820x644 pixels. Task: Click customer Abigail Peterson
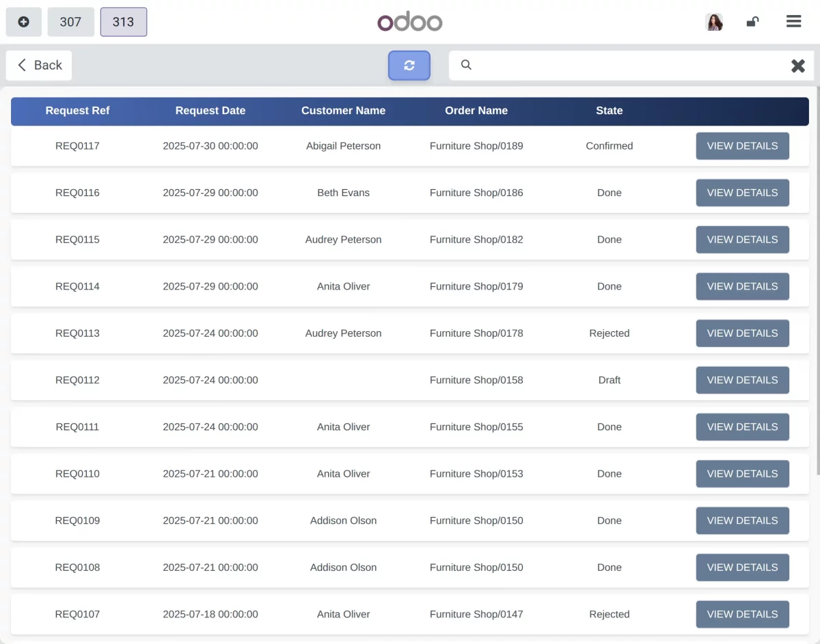pos(343,146)
